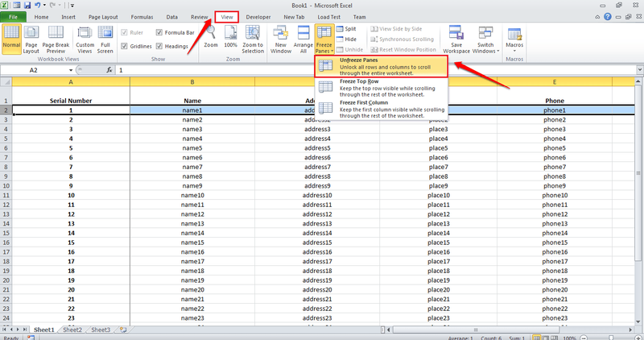Select cell containing name5

[x=192, y=148]
